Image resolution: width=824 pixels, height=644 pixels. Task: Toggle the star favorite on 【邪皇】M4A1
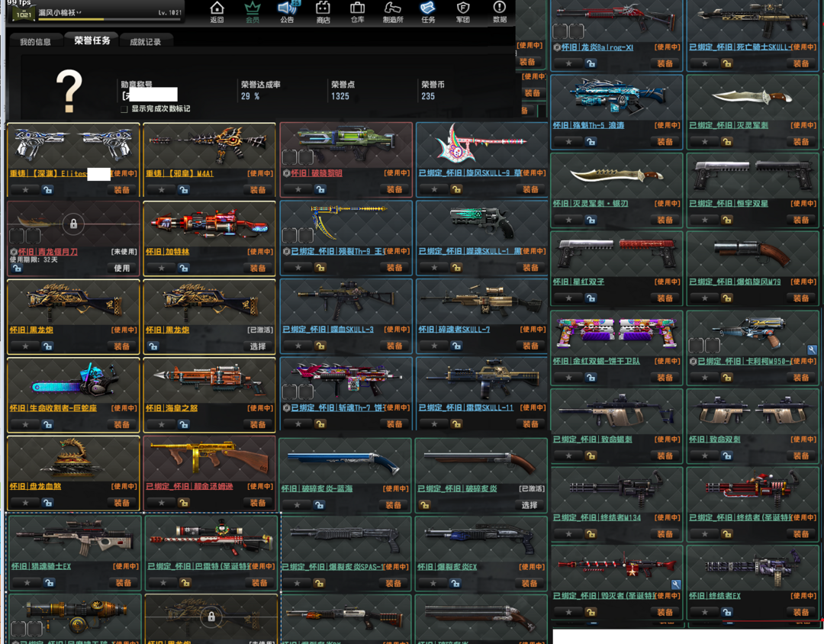pyautogui.click(x=162, y=189)
